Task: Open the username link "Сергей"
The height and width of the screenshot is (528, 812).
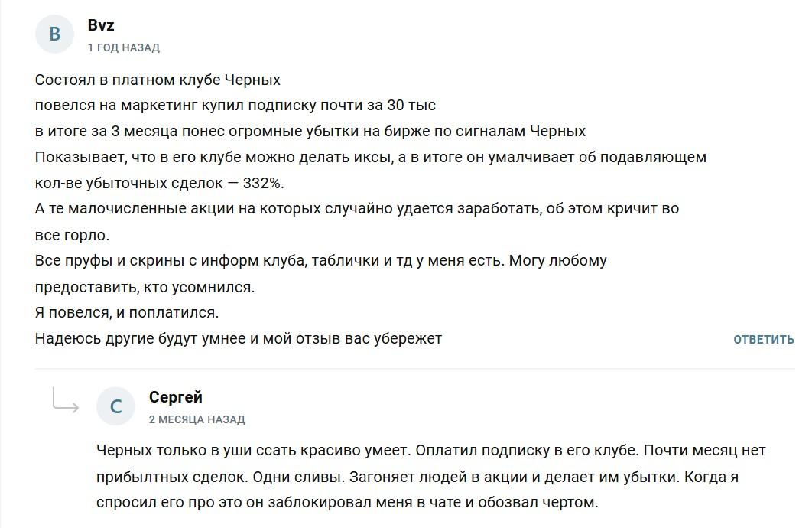Action: [175, 396]
